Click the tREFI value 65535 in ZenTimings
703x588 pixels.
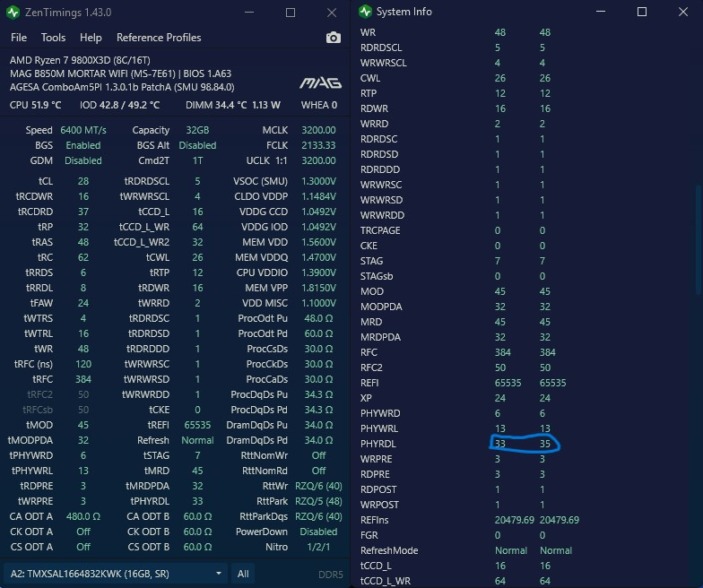pos(197,425)
